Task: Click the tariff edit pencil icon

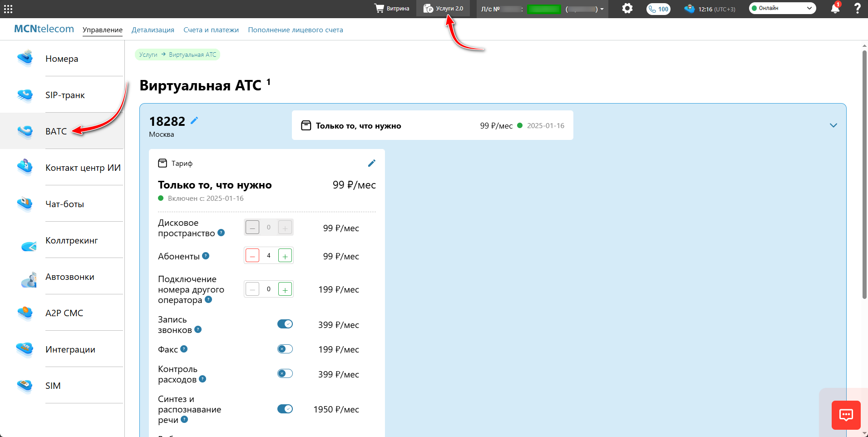Action: [x=371, y=163]
